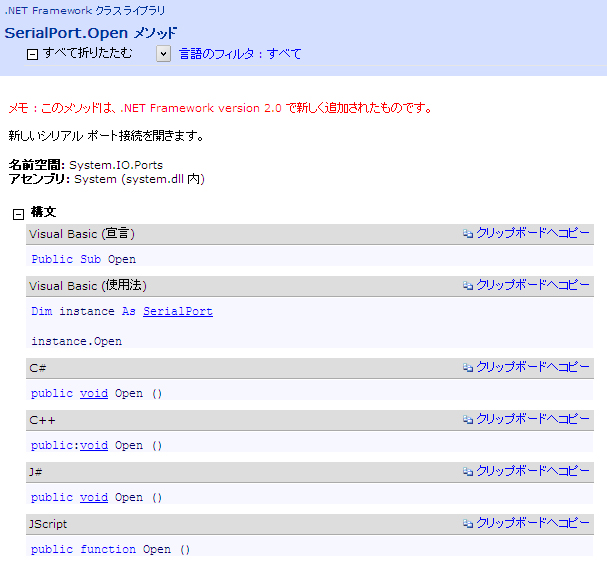Copy Visual Basic (宣言) code to clipboard link
Viewport: 607px width, 566px height.
coord(533,233)
